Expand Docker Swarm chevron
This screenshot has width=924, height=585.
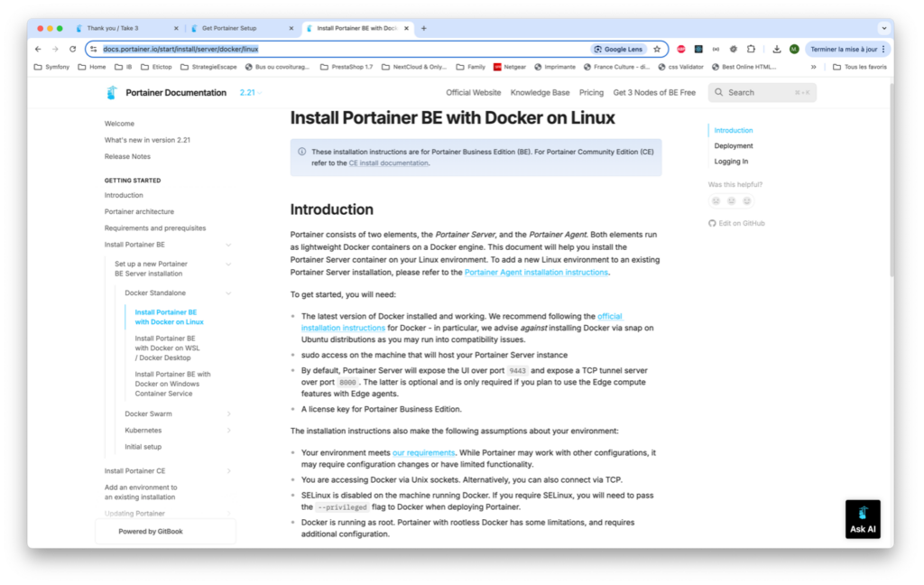coord(228,414)
